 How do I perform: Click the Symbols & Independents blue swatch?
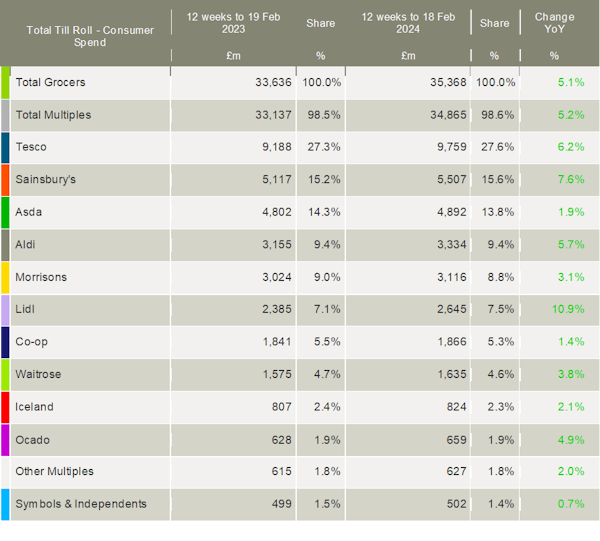click(5, 505)
